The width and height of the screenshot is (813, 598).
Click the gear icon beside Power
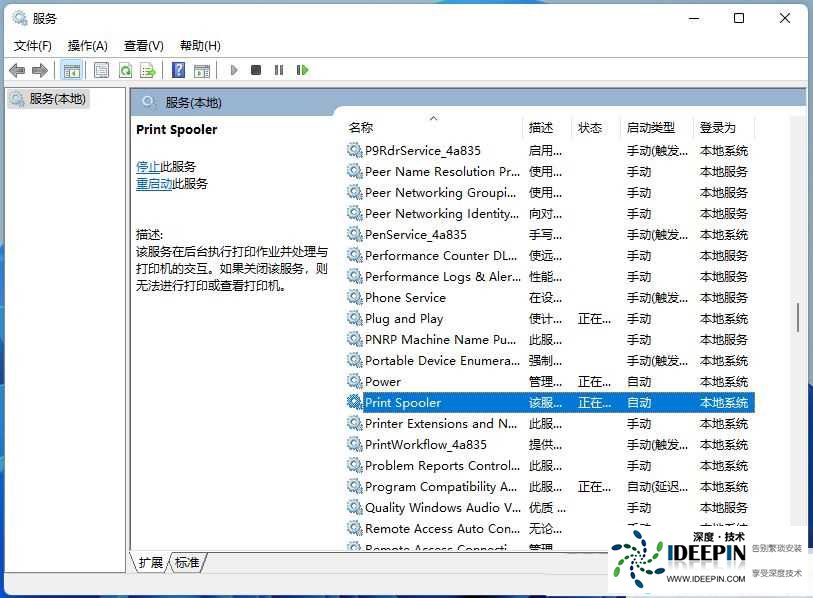(355, 382)
